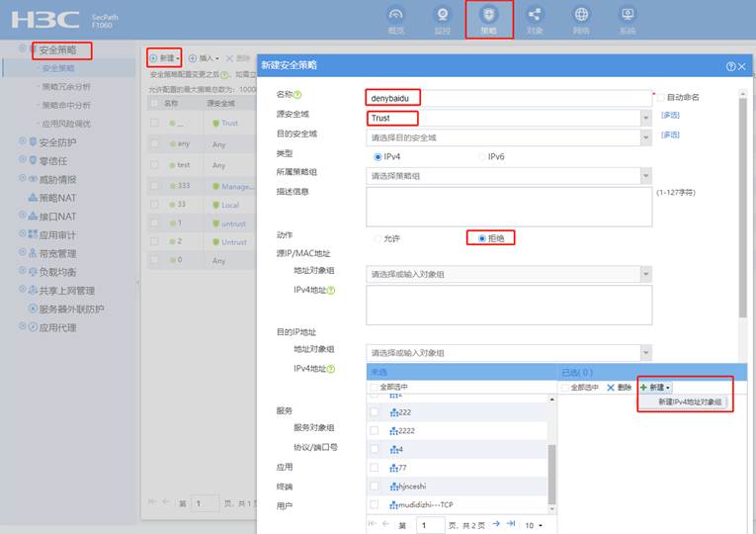756x534 pixels.
Task: Select the IPv4 type radio button
Action: pos(378,157)
